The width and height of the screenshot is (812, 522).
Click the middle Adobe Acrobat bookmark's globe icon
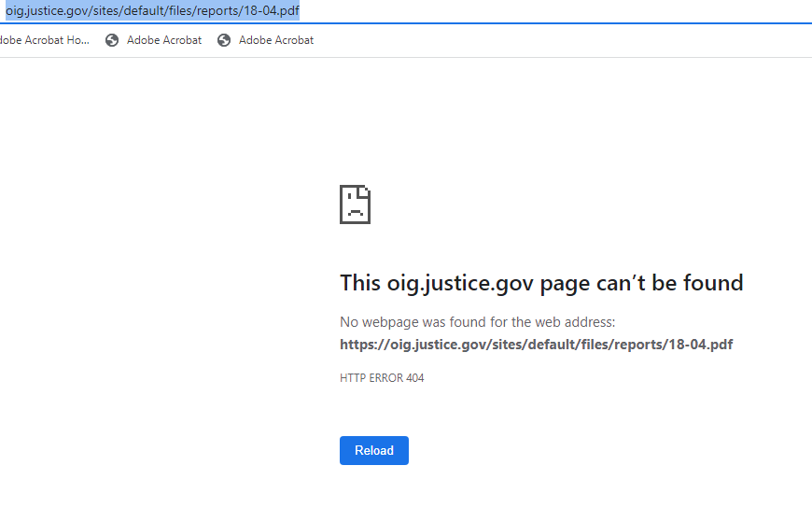pyautogui.click(x=112, y=40)
